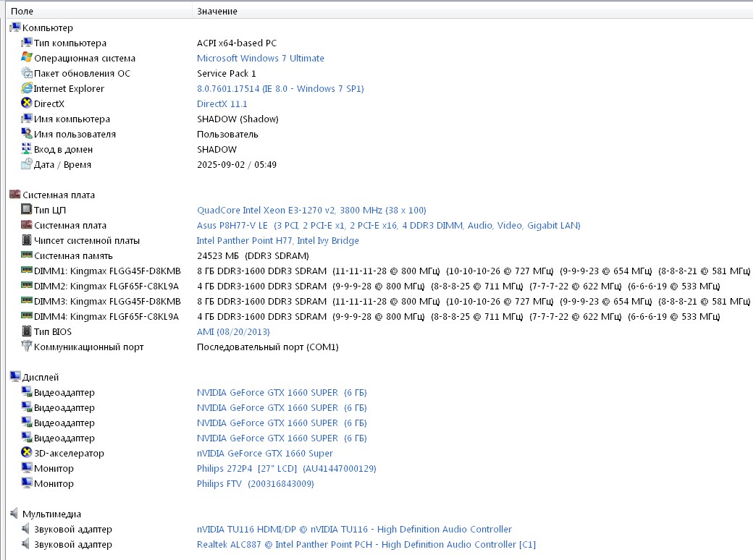This screenshot has height=560, width=753.
Task: Click the Дисплей section icon
Action: coord(15,377)
